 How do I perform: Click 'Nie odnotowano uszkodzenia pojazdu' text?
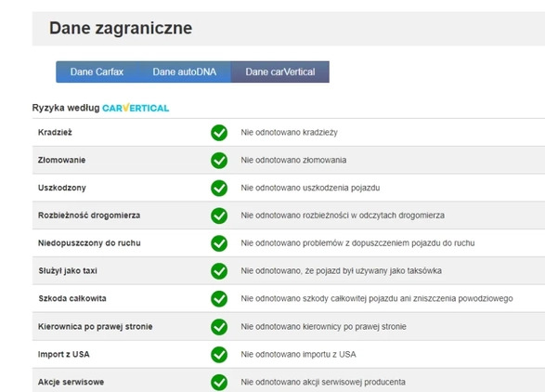pos(310,188)
